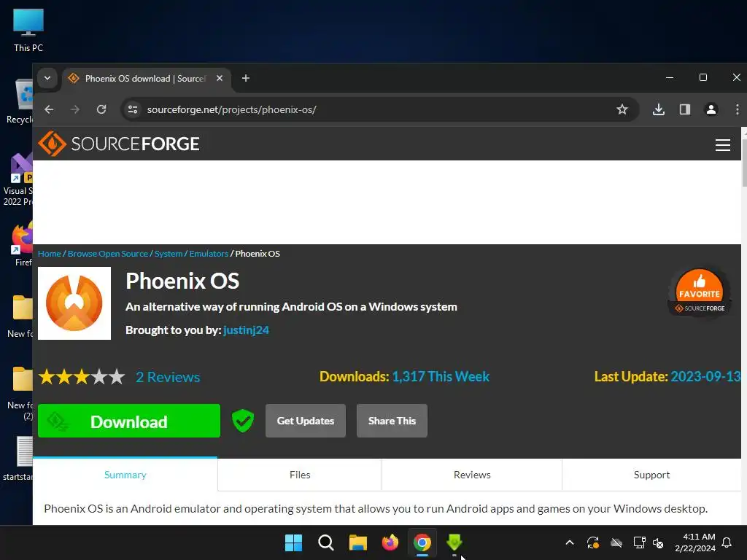
Task: Open Windows taskbar Search
Action: [326, 542]
